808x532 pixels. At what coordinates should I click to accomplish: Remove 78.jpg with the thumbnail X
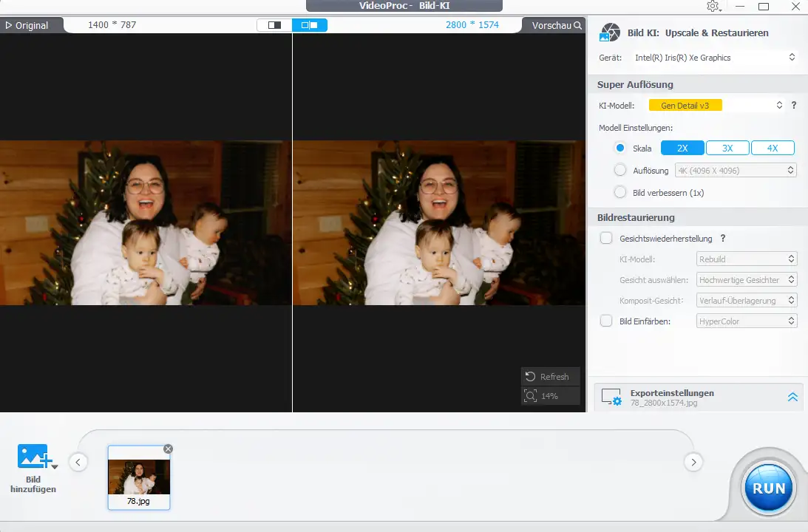[168, 449]
